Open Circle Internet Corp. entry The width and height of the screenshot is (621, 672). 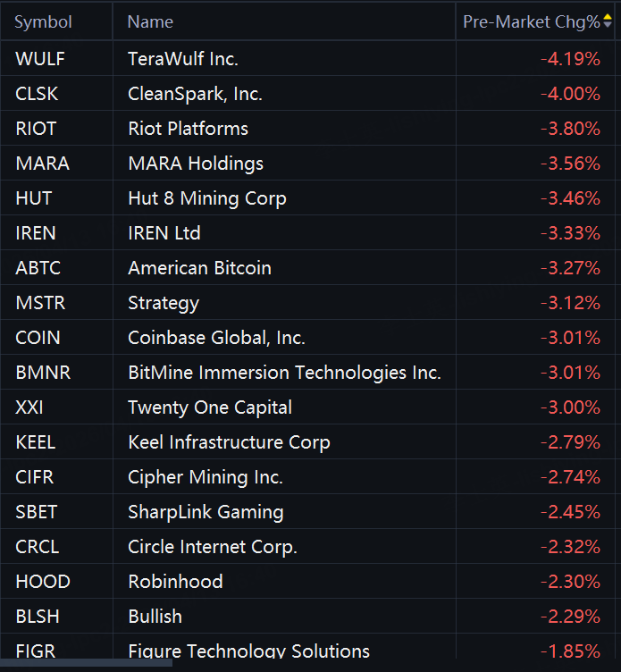click(213, 547)
